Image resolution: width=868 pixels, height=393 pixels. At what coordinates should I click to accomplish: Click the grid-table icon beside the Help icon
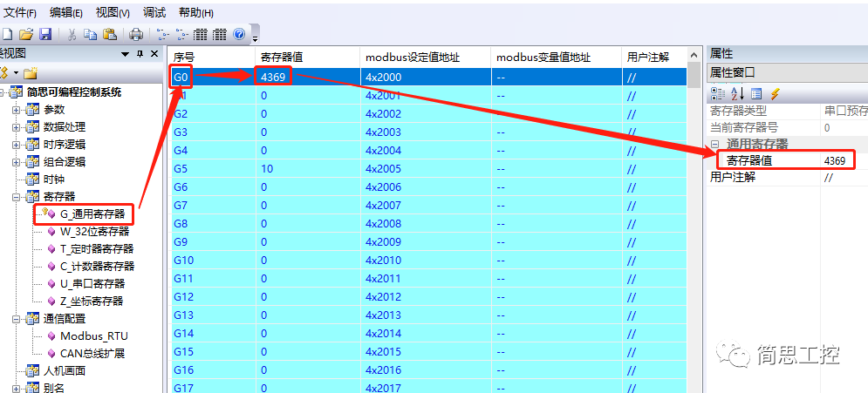coord(220,34)
